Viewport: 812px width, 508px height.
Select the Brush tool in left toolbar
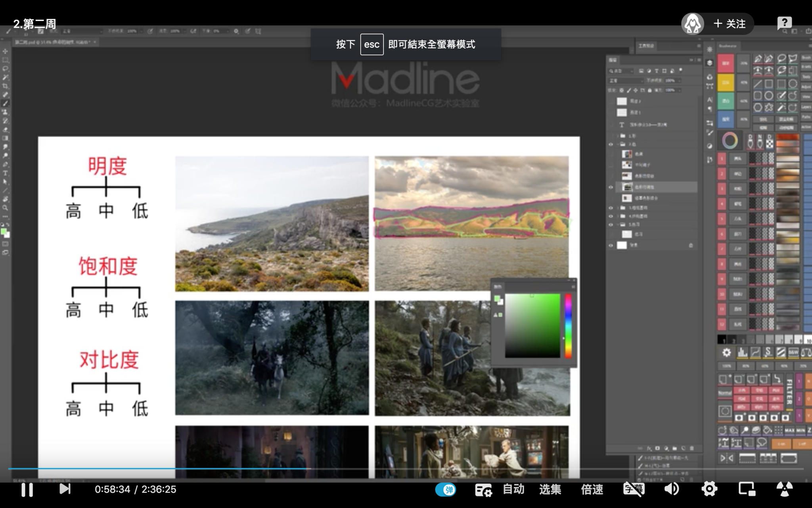[x=5, y=103]
